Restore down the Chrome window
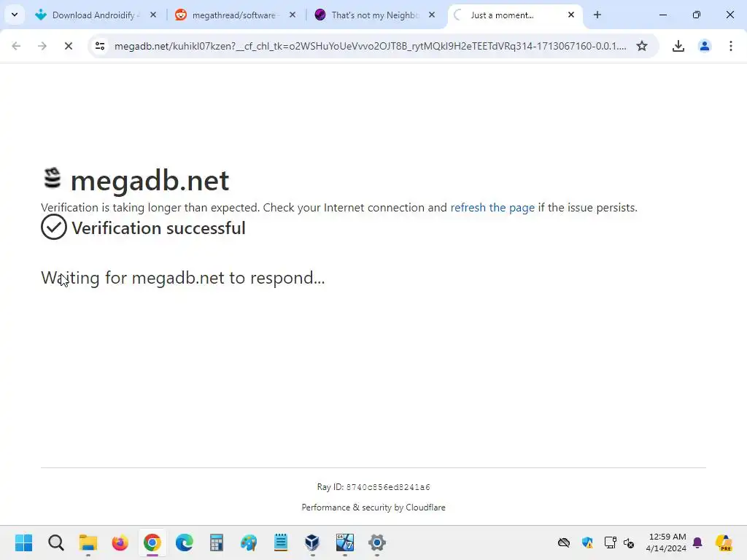 697,15
